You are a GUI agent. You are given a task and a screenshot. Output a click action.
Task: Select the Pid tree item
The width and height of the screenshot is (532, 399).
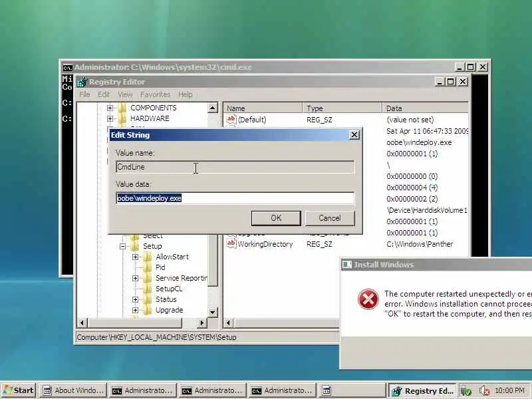pos(160,267)
